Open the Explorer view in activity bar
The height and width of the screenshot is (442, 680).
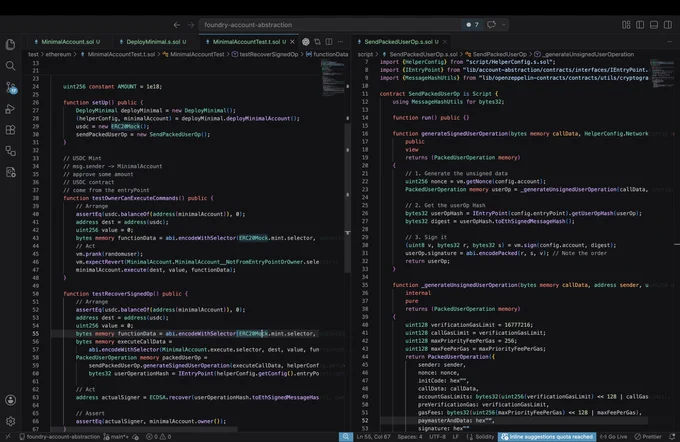click(x=10, y=44)
